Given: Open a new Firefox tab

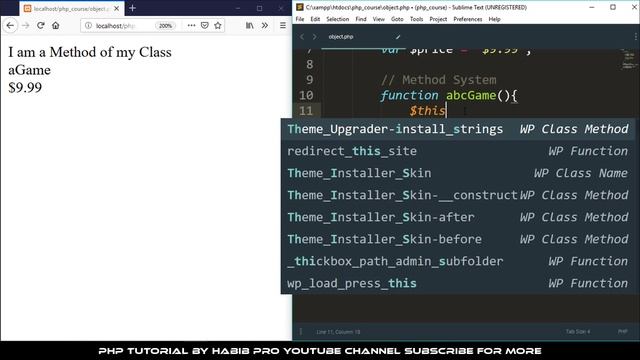Looking at the screenshot, I should [132, 8].
